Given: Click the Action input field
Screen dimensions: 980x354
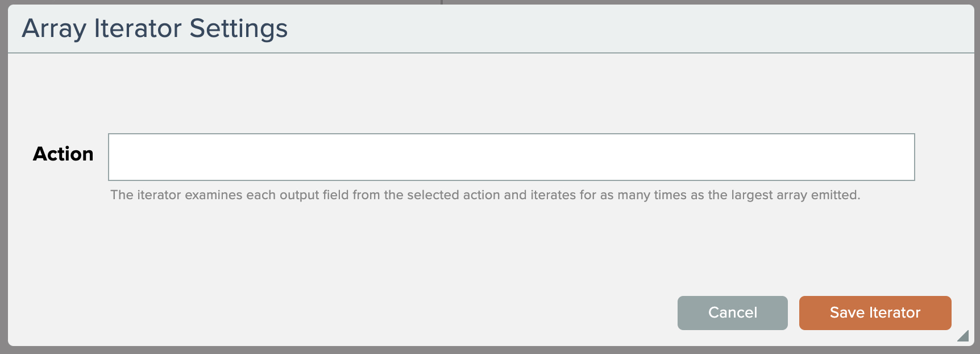Looking at the screenshot, I should point(511,157).
